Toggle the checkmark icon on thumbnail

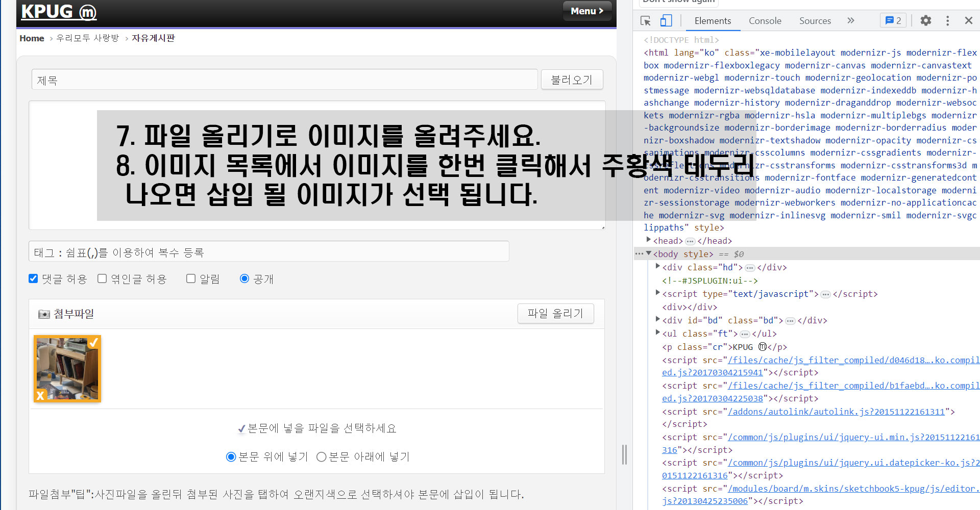(93, 343)
